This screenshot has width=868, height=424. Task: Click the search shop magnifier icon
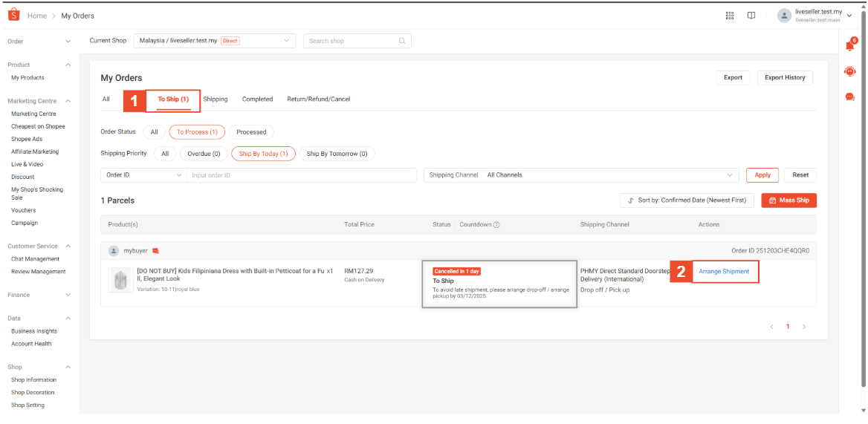402,41
